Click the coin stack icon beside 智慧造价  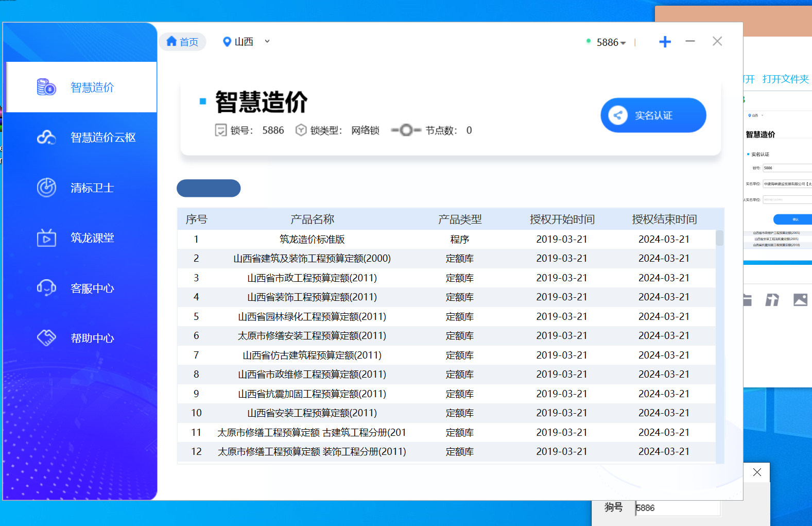point(46,87)
